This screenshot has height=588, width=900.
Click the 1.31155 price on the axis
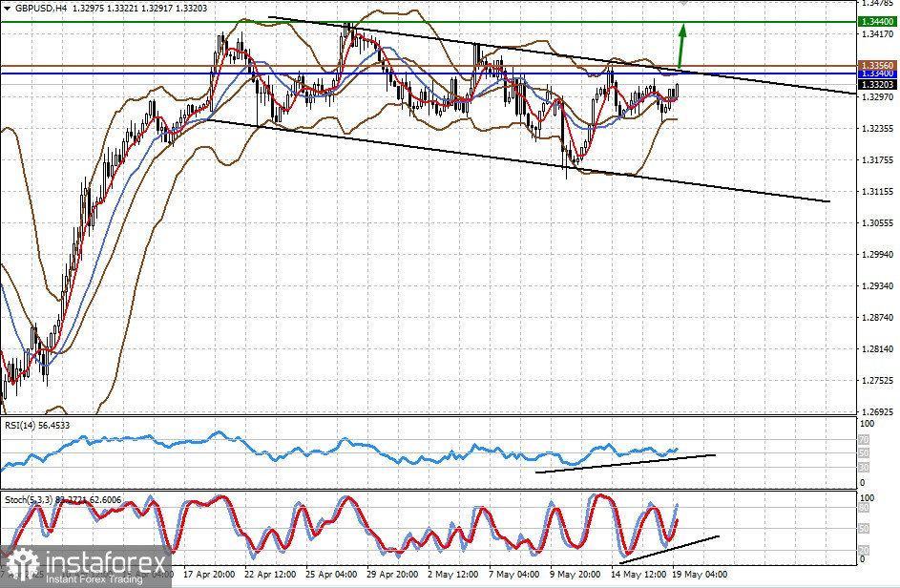[x=878, y=192]
